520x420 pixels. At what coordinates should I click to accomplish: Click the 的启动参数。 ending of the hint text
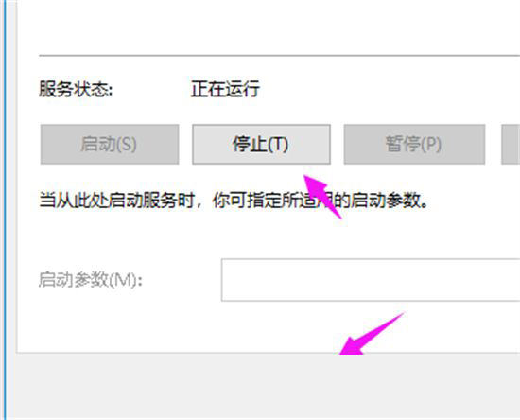click(x=381, y=201)
